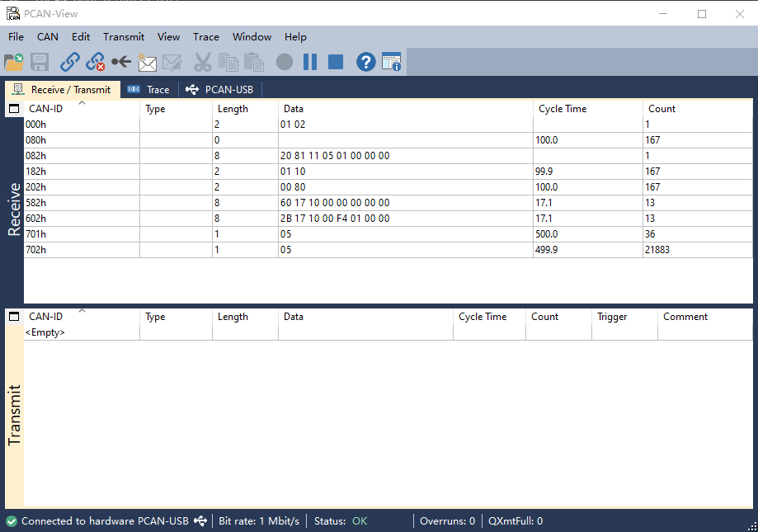This screenshot has width=758, height=532.
Task: Pause the trace with the pause button
Action: click(x=310, y=62)
